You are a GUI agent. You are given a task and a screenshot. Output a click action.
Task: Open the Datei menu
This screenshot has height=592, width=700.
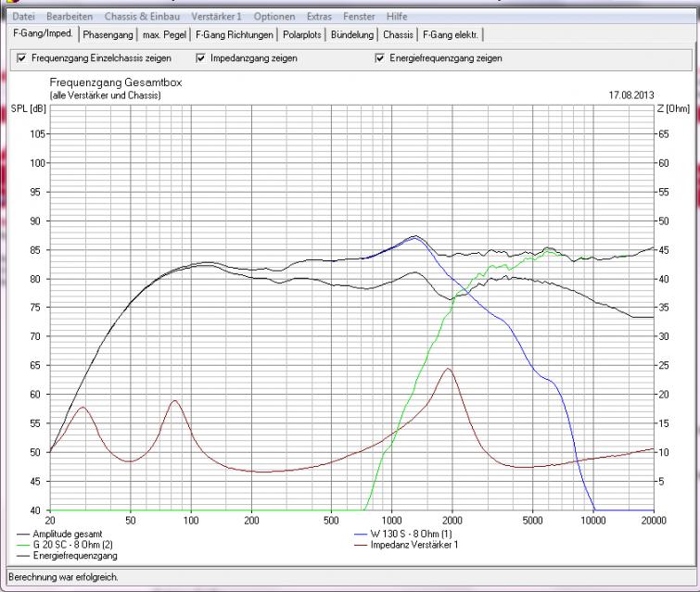22,17
